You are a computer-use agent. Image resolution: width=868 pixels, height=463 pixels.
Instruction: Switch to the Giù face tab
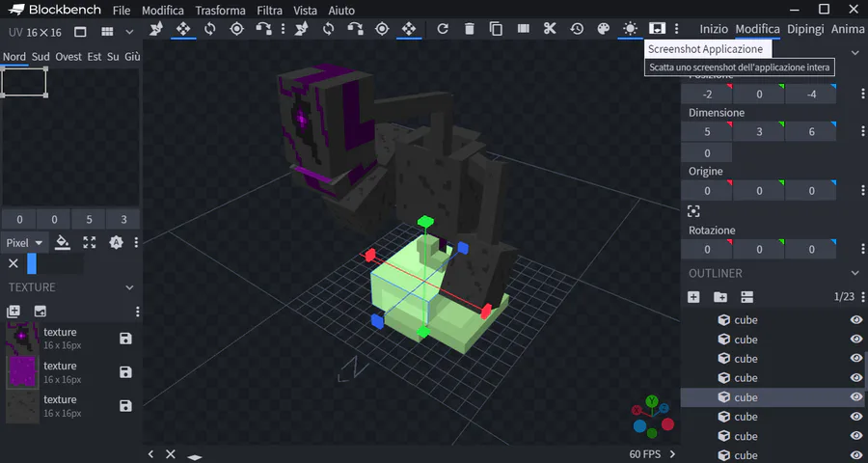click(x=132, y=57)
